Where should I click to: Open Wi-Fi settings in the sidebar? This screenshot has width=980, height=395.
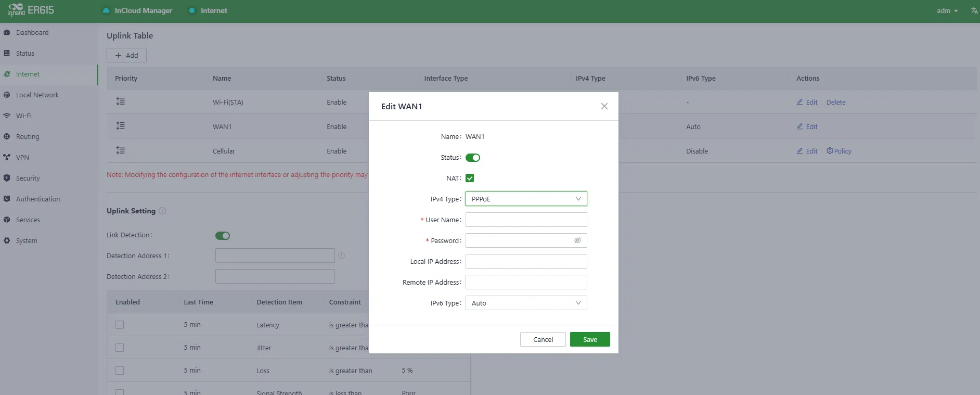click(x=49, y=116)
